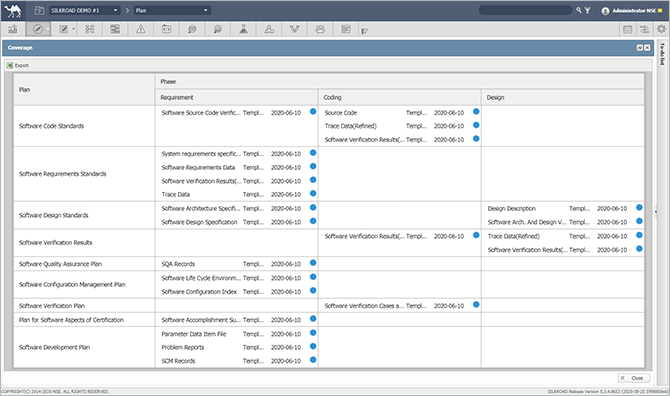The width and height of the screenshot is (670, 396).
Task: Click status dot for SQA Records
Action: (313, 263)
